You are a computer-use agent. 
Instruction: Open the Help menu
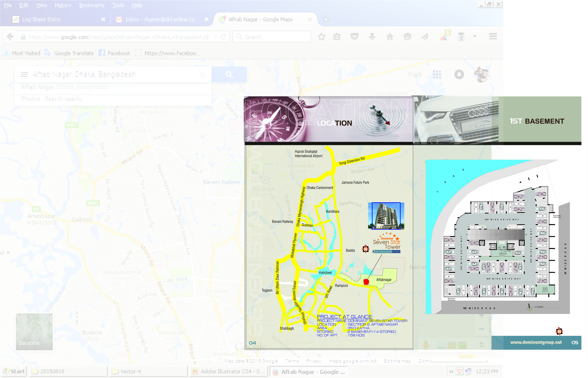[x=137, y=5]
